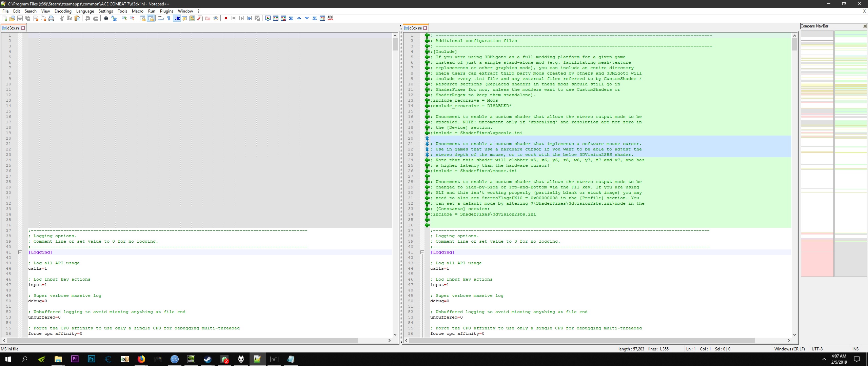868x366 pixels.
Task: Click the Copy toolbar icon
Action: click(70, 18)
